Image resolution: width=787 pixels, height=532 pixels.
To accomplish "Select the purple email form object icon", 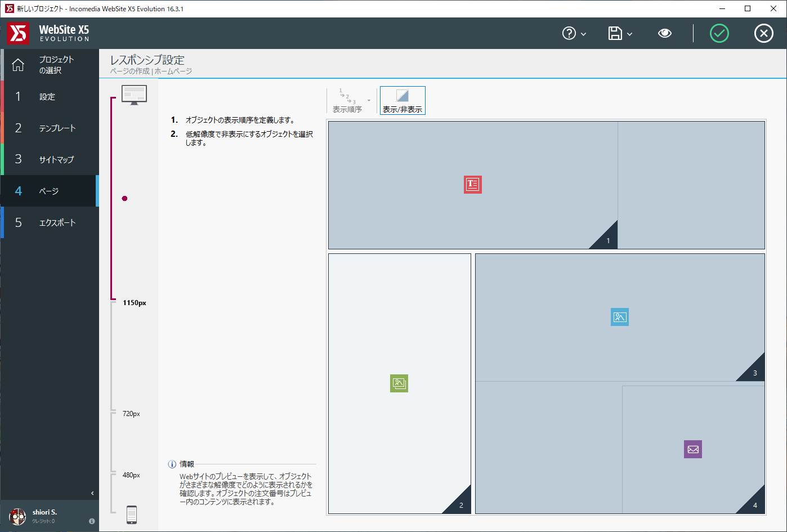I will click(x=692, y=449).
